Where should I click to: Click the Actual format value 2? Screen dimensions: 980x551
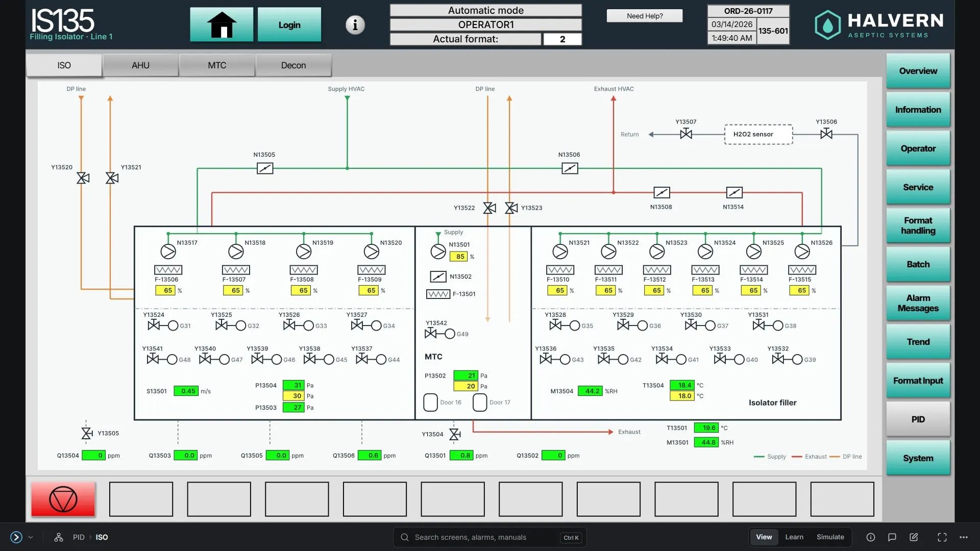pyautogui.click(x=562, y=39)
